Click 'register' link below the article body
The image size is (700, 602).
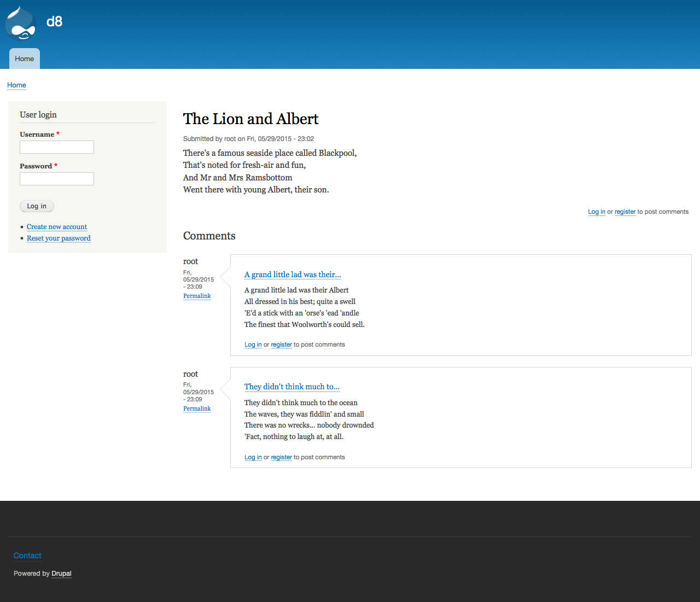click(x=625, y=212)
